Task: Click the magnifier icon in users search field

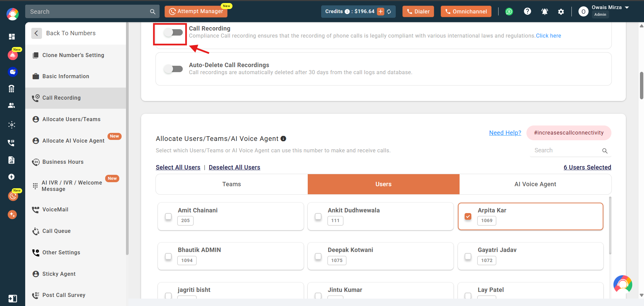Action: pyautogui.click(x=605, y=151)
